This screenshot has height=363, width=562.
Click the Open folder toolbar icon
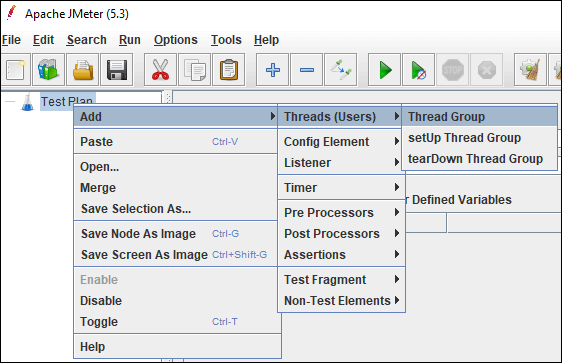82,70
